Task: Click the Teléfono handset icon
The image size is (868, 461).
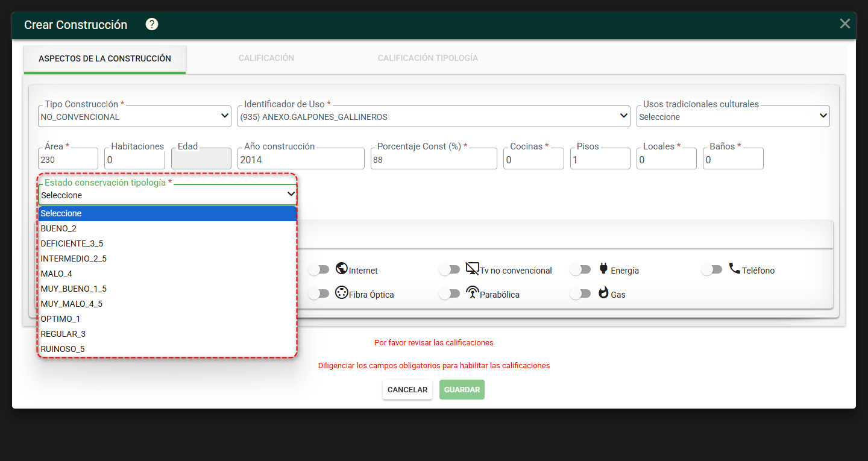Action: click(734, 269)
